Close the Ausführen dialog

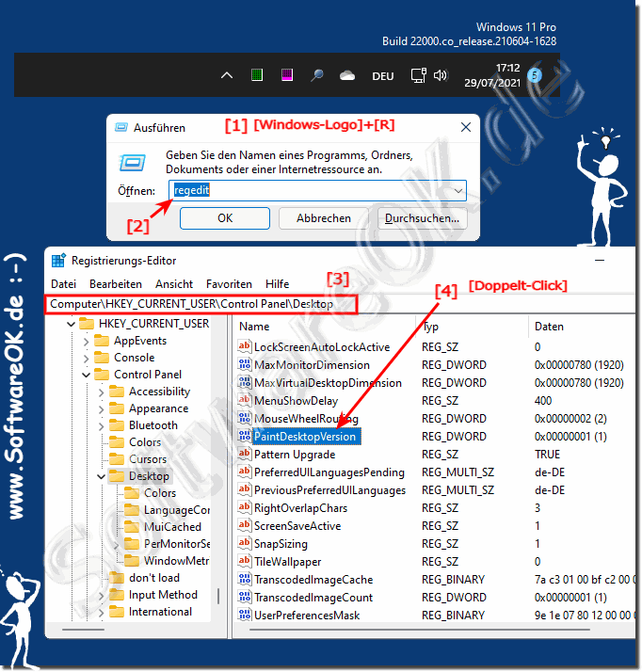(x=466, y=127)
